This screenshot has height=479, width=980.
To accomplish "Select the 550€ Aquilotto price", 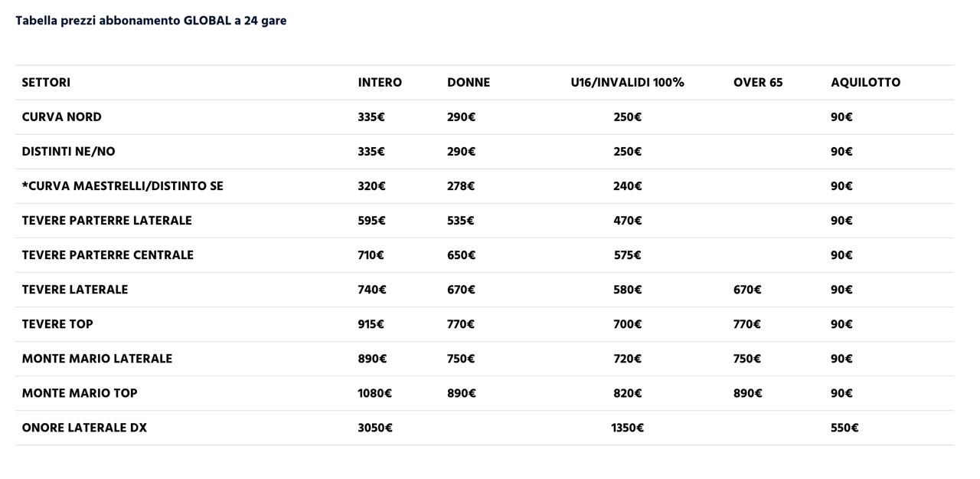I will click(x=844, y=428).
